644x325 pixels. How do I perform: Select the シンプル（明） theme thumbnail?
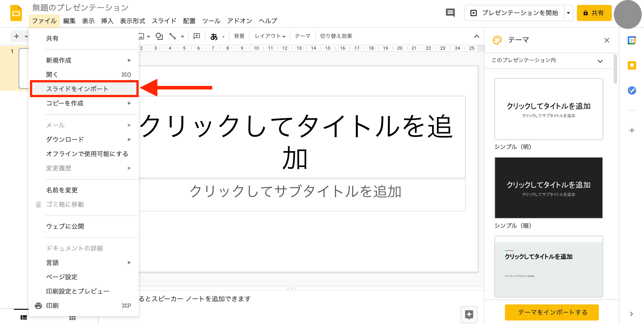click(549, 109)
